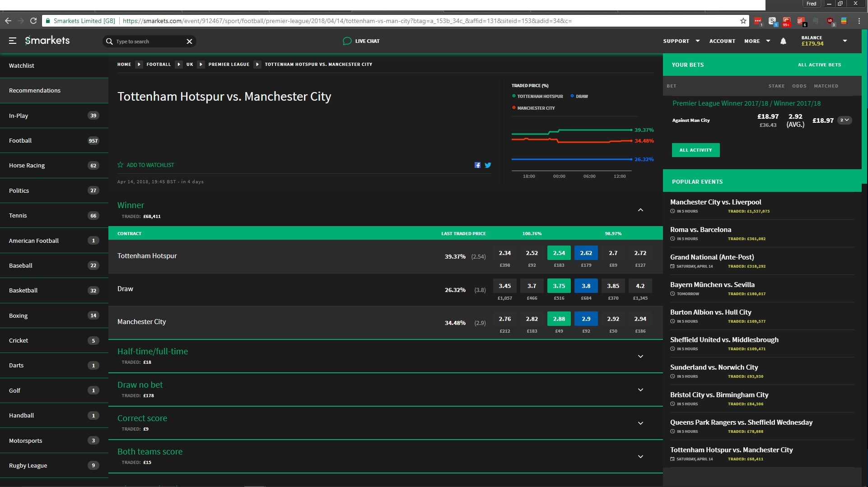868x487 pixels.
Task: Back Manchester City at 2.88
Action: tap(559, 319)
